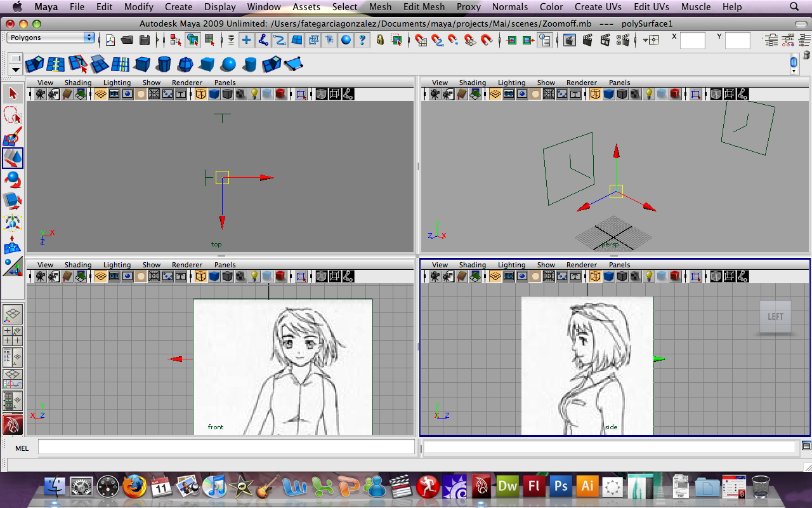The width and height of the screenshot is (812, 508).
Task: Open a scene using the folder icon
Action: [127, 40]
